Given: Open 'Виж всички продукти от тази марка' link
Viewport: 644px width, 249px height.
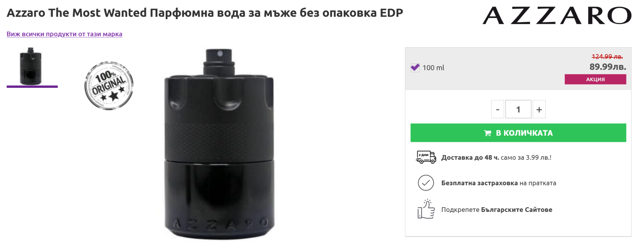Looking at the screenshot, I should [64, 34].
